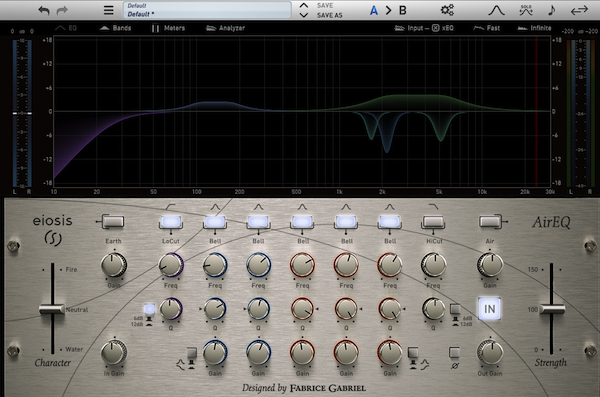Select the Bands view tab
The image size is (600, 397).
(115, 28)
